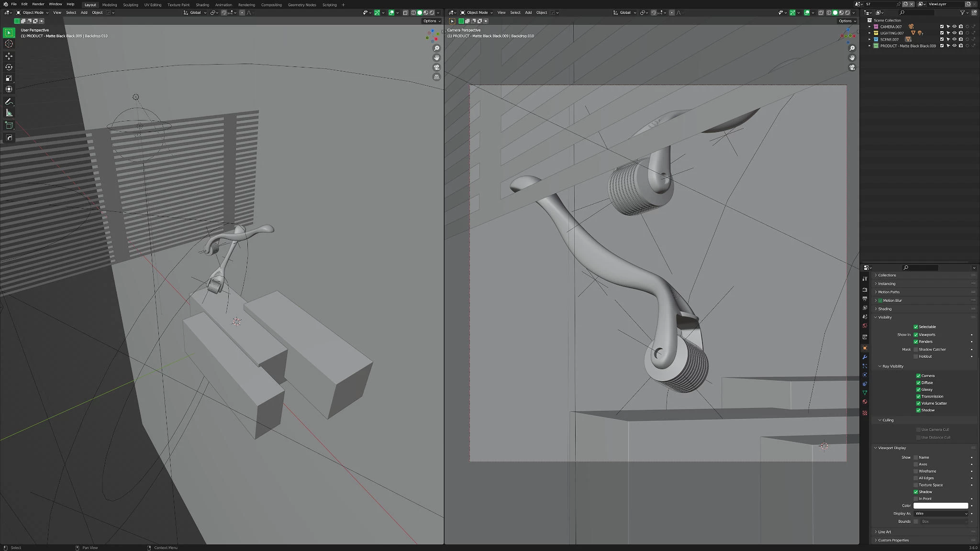Hide LIGHTING.007 collection with eye icon
The height and width of the screenshot is (551, 980).
point(954,33)
